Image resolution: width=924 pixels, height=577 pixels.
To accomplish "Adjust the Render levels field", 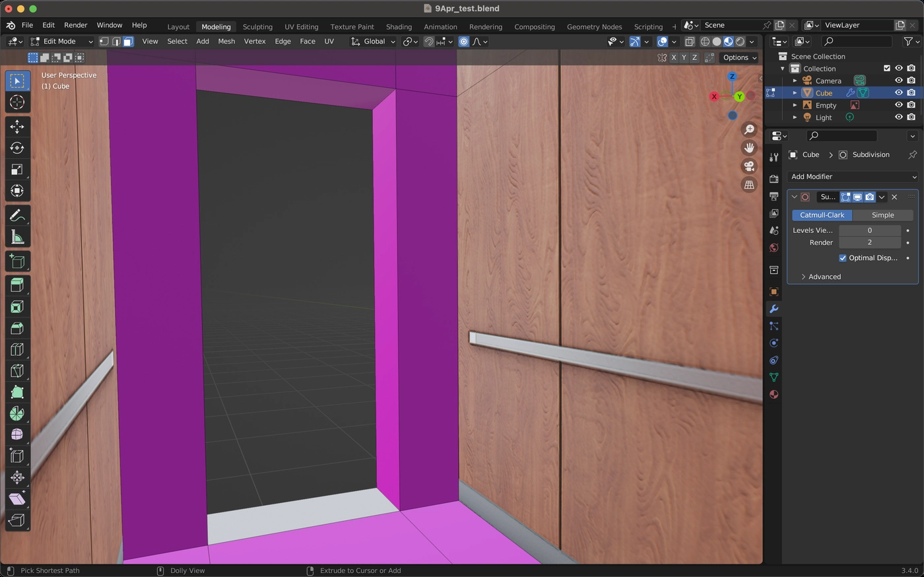I will point(870,243).
